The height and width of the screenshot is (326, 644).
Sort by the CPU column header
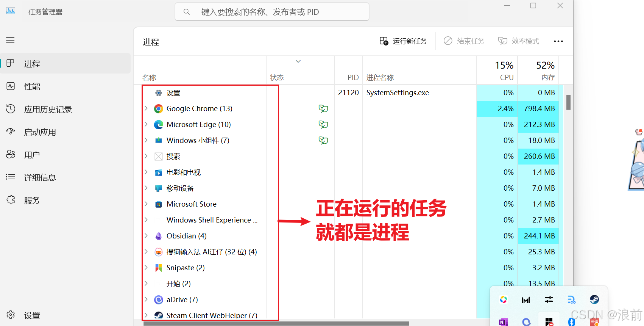(x=507, y=77)
